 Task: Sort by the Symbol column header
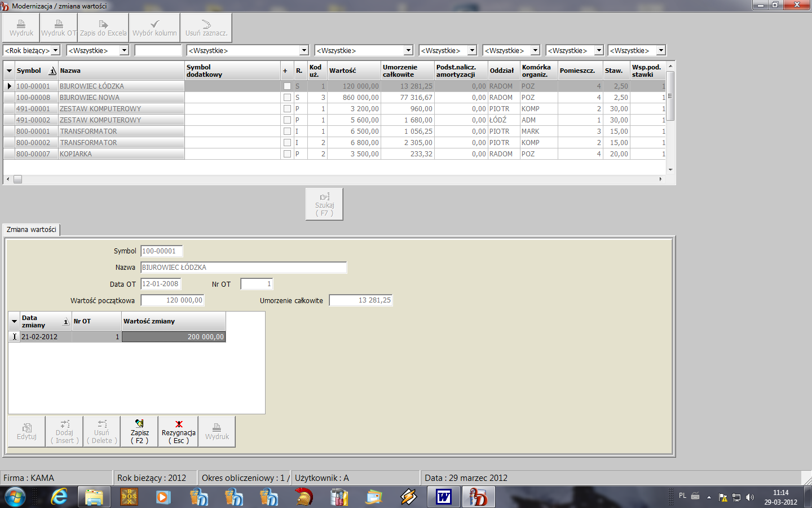pyautogui.click(x=37, y=71)
